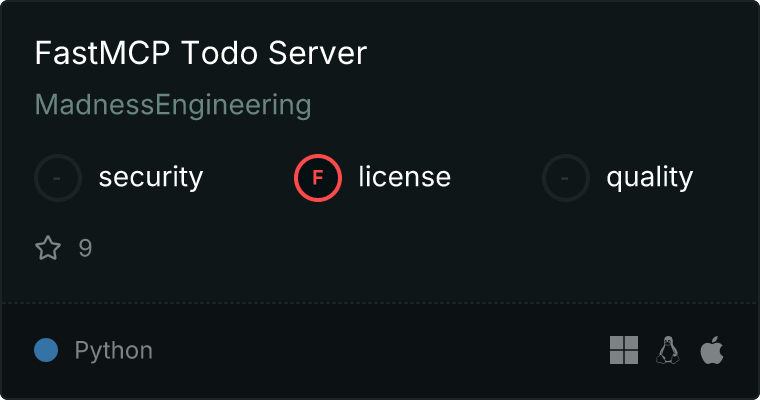This screenshot has width=760, height=400.
Task: Select the red F license grade badge
Action: (x=318, y=178)
